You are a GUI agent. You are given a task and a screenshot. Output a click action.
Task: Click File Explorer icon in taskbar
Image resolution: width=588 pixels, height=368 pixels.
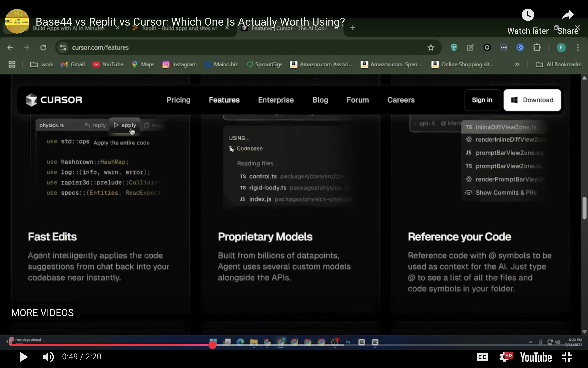click(x=253, y=342)
